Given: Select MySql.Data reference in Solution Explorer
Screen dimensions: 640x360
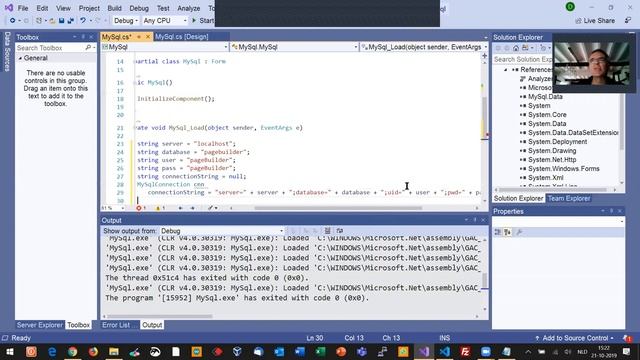Looking at the screenshot, I should [545, 97].
